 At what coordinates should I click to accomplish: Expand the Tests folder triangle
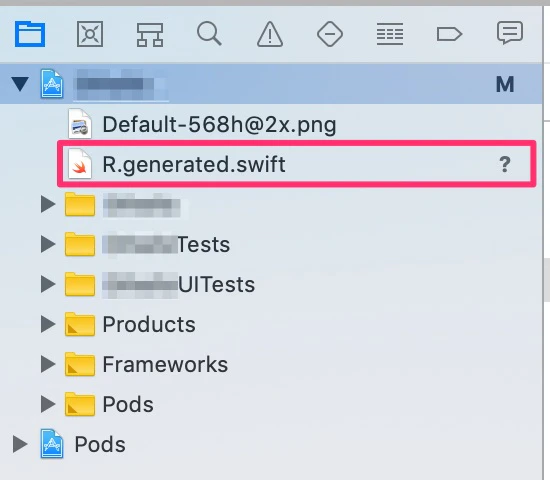48,244
